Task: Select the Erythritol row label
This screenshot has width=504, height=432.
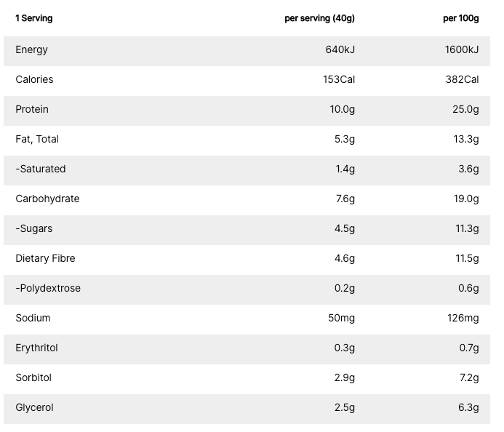Action: tap(36, 348)
